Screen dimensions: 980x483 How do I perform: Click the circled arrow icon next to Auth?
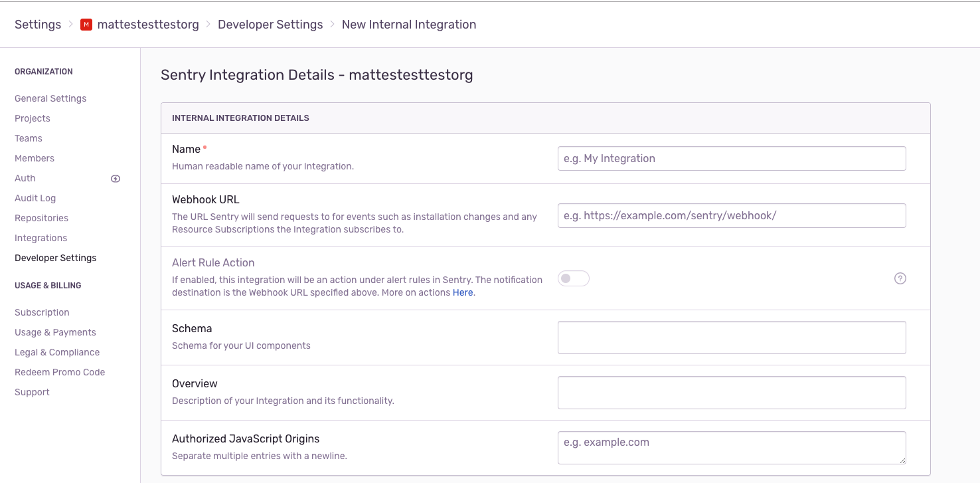115,178
